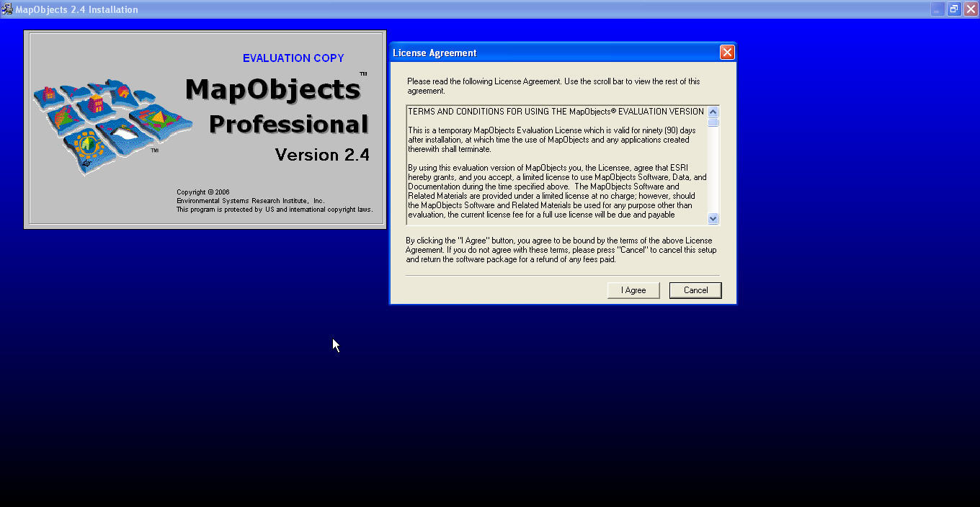Close the MapObjects 2.4 Installation window

tap(971, 9)
